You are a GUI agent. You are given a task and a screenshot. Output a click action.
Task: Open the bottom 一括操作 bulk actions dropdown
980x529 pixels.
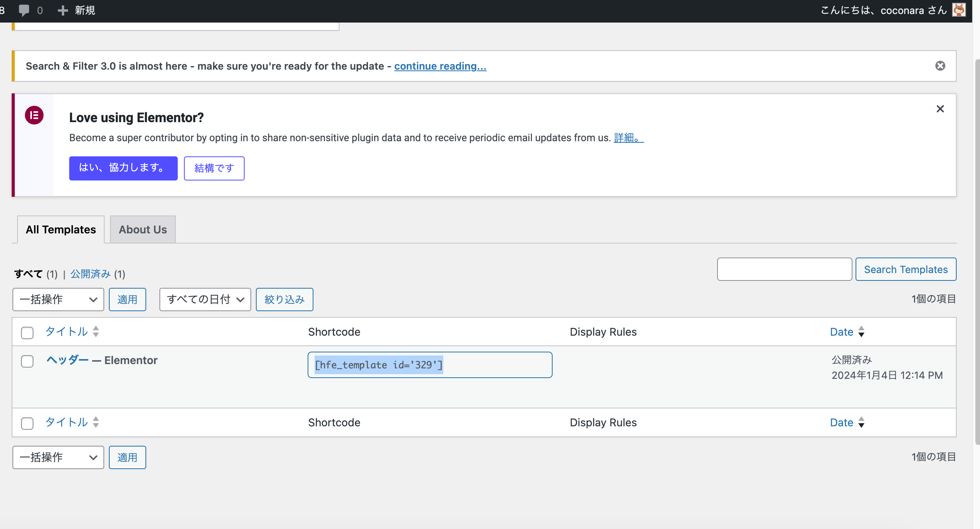tap(58, 457)
